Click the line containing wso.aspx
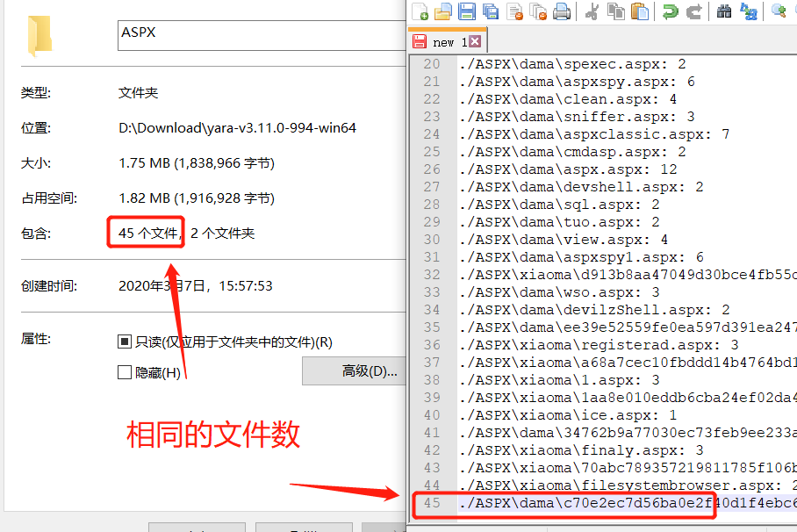Screen dimensions: 797x532 [558, 292]
